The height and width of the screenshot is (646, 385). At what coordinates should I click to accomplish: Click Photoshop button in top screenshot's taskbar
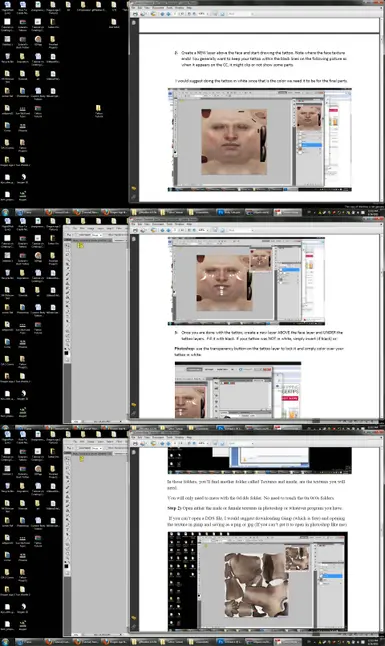(231, 213)
